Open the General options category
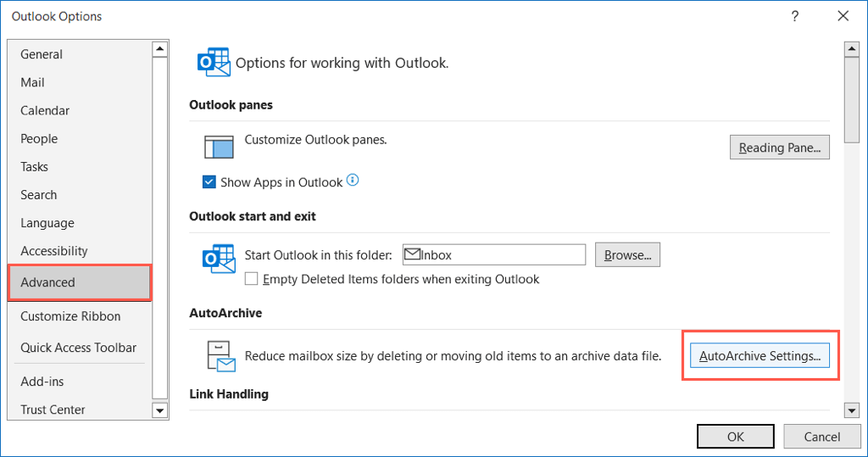Screen dimensions: 868x457 tap(42, 54)
